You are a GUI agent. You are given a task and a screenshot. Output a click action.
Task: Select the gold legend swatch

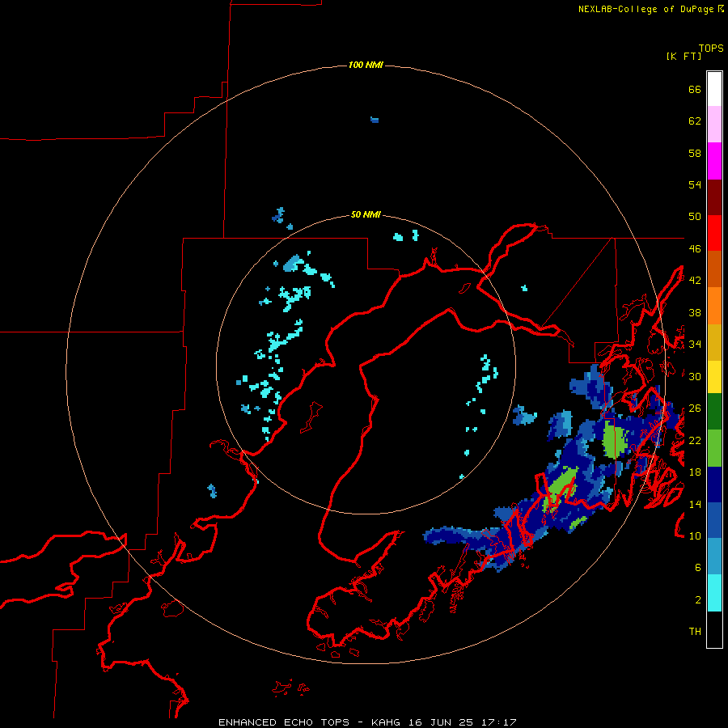click(714, 342)
